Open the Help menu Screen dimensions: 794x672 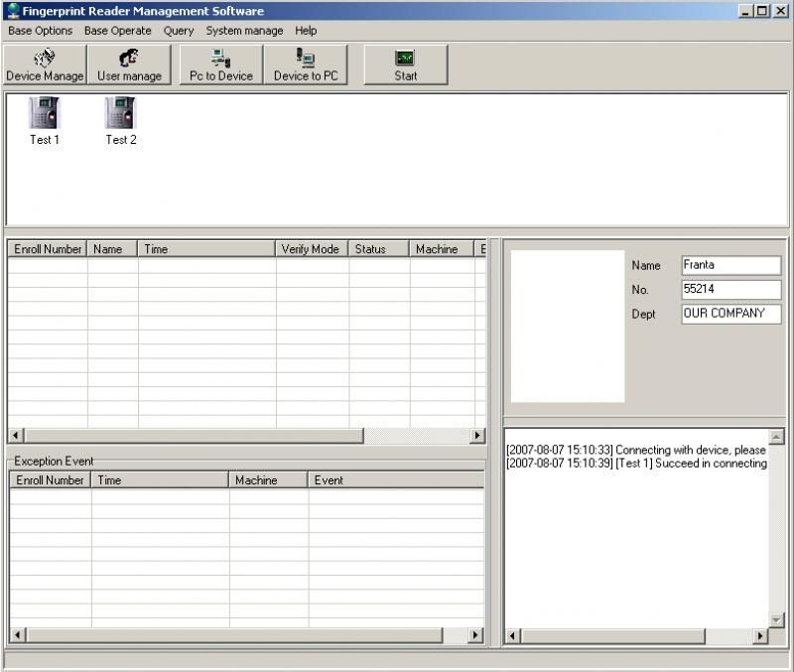click(306, 31)
